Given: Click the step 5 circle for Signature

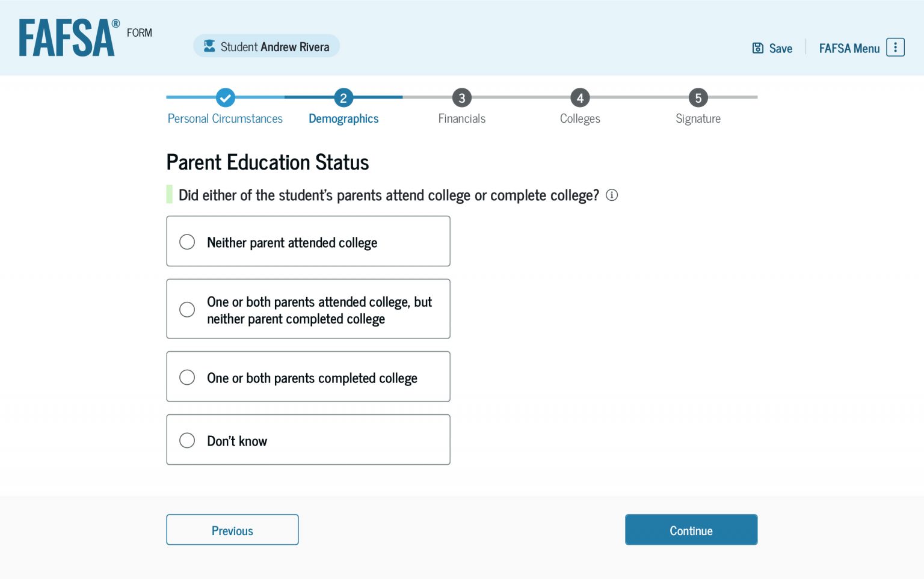Looking at the screenshot, I should [x=698, y=97].
